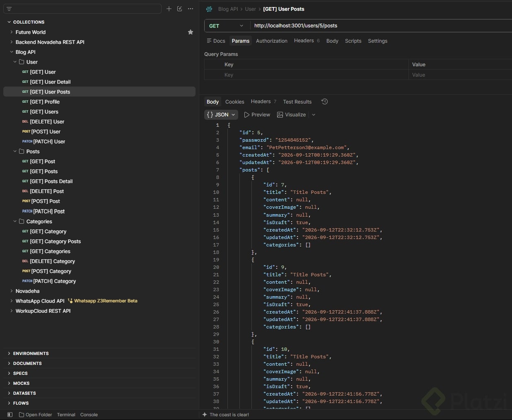Screen dimensions: 512x420
Task: Toggle the sidebar panel icon in the status bar
Action: [10, 415]
